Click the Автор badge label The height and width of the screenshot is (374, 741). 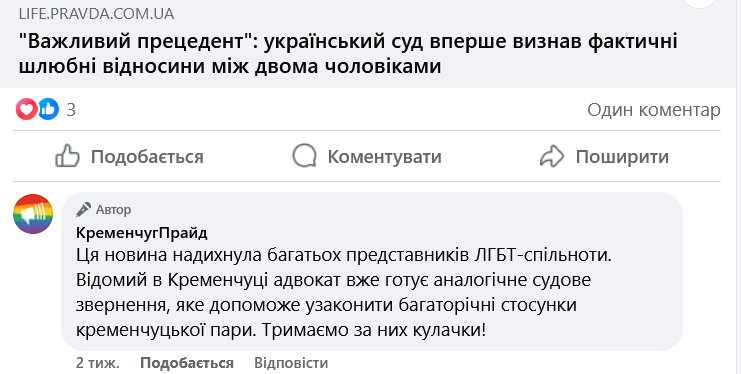coord(113,209)
